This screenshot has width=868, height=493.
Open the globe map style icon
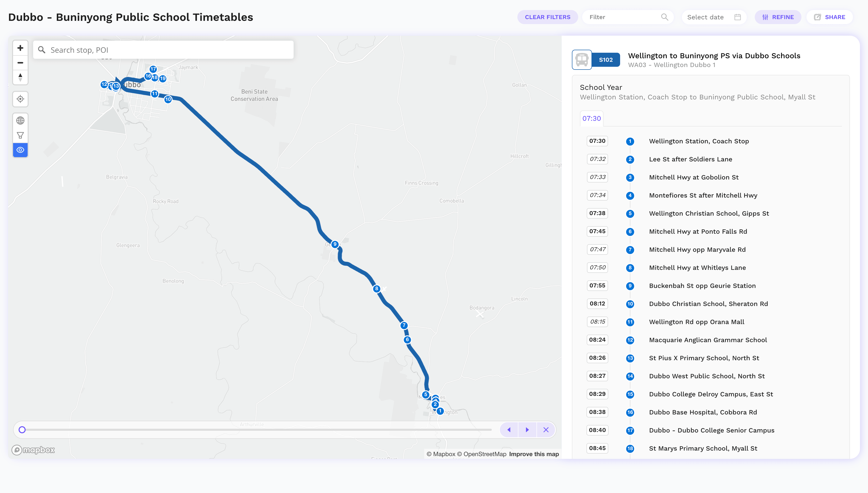[x=20, y=120]
